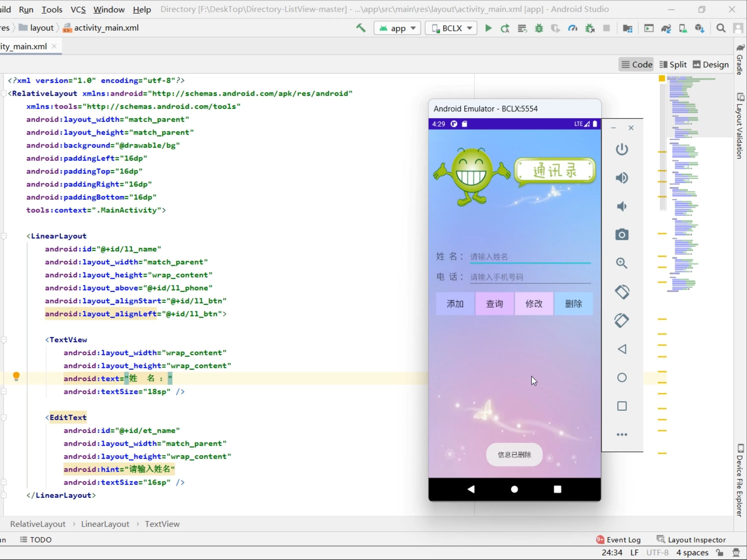Click emulator rotate left icon
This screenshot has width=747, height=560.
click(622, 292)
